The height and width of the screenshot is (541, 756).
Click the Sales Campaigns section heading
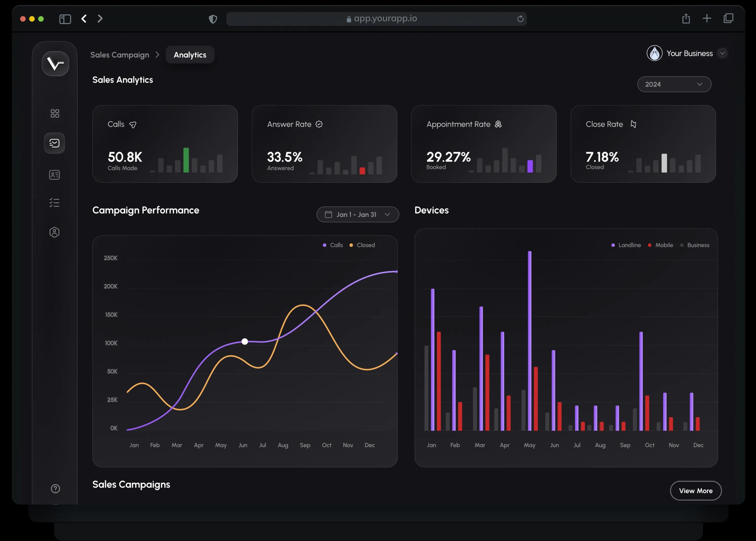click(131, 485)
